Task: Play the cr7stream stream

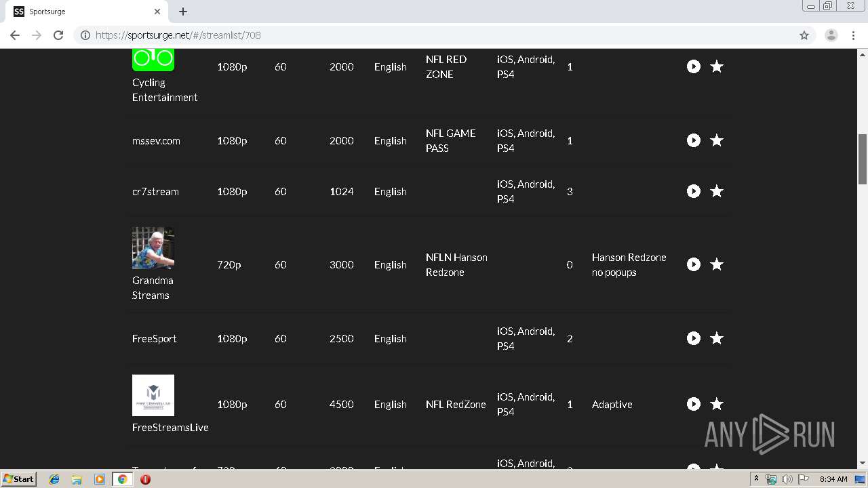Action: pyautogui.click(x=693, y=191)
